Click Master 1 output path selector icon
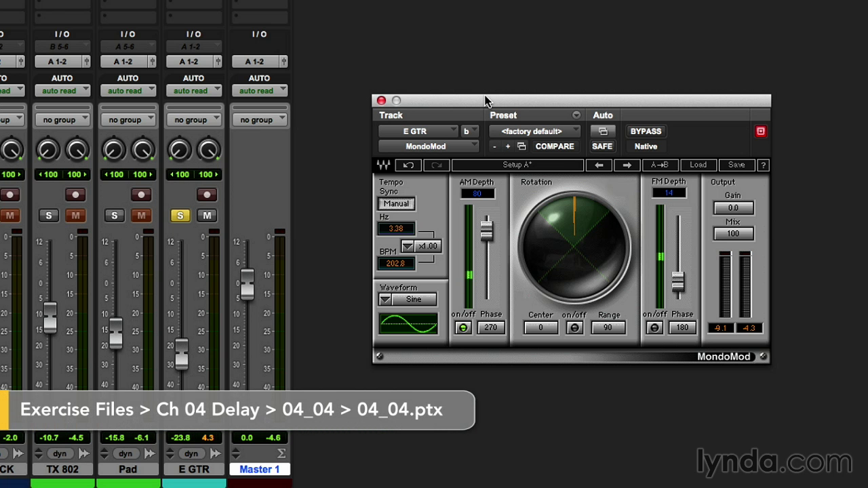Viewport: 868px width, 488px height. coord(284,62)
